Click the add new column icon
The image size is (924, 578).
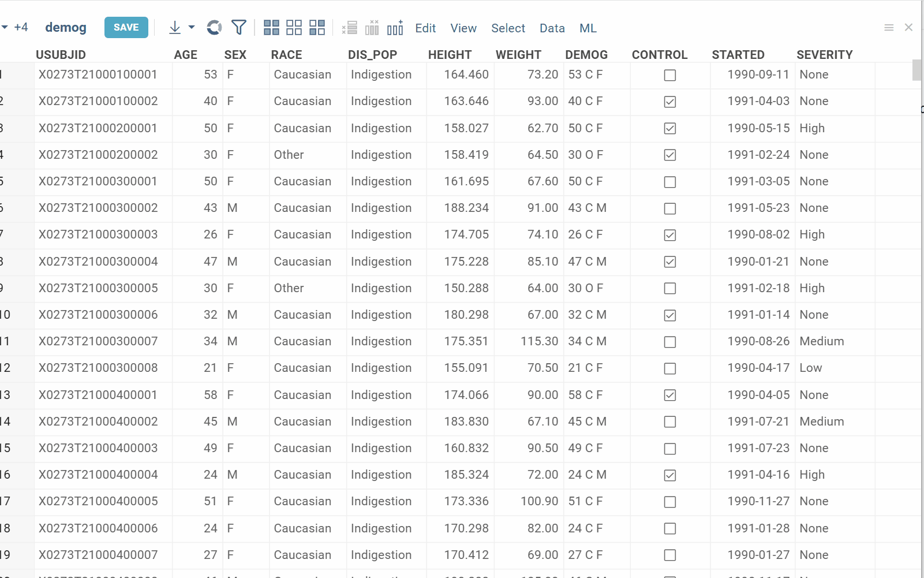pyautogui.click(x=395, y=28)
